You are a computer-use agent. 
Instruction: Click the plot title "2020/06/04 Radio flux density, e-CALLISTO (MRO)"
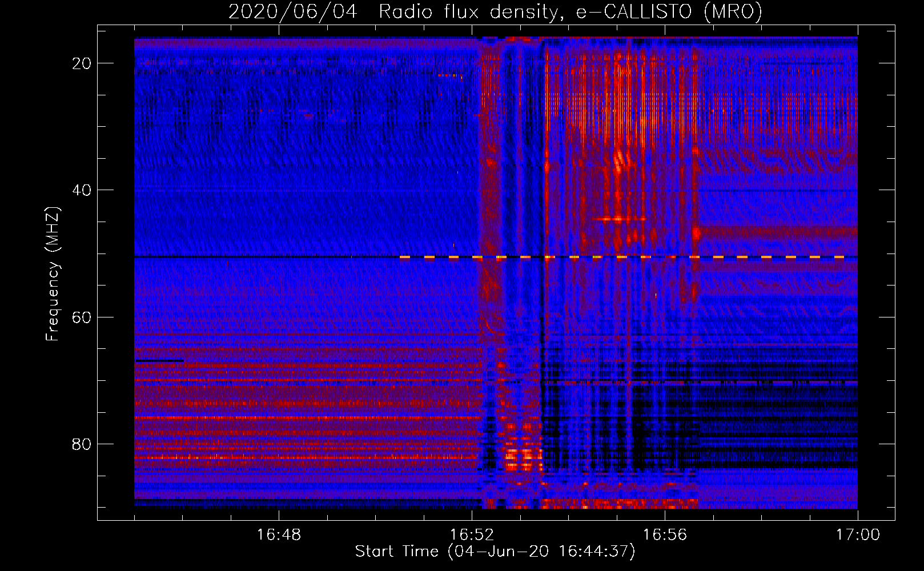[x=495, y=11]
